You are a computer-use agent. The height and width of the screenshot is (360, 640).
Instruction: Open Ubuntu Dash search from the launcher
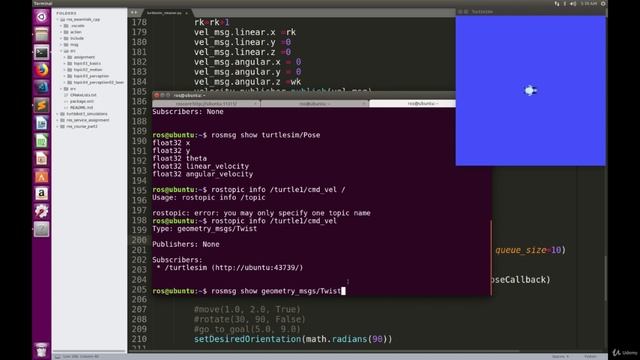click(x=41, y=17)
